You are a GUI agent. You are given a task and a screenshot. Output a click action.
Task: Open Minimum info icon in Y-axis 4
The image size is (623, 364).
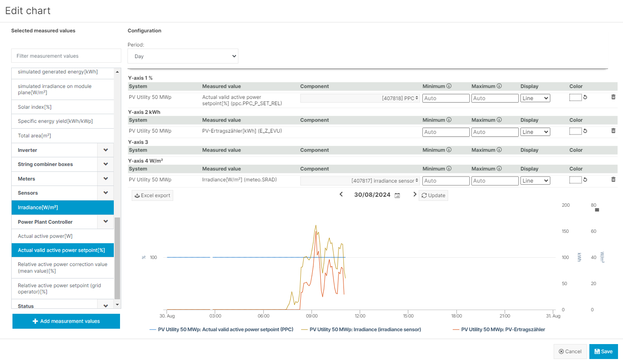(x=449, y=169)
